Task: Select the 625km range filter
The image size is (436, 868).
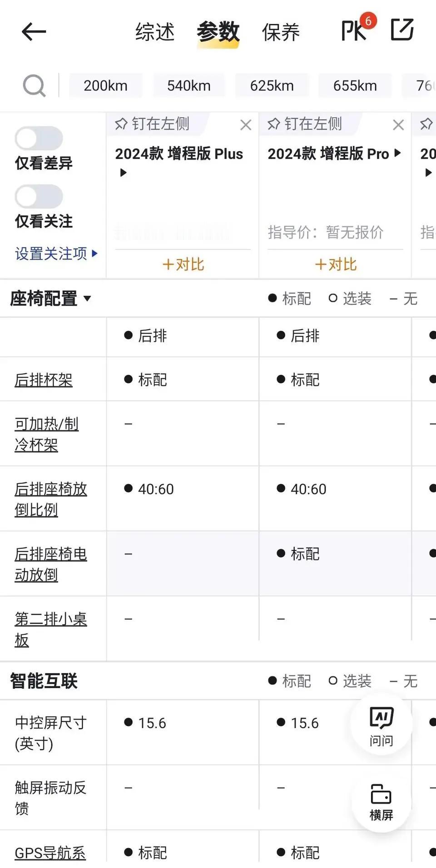Action: click(x=272, y=85)
